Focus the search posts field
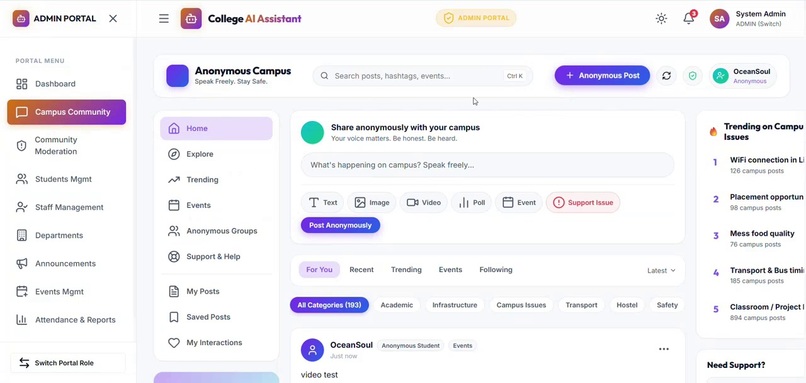The image size is (806, 383). tap(423, 76)
